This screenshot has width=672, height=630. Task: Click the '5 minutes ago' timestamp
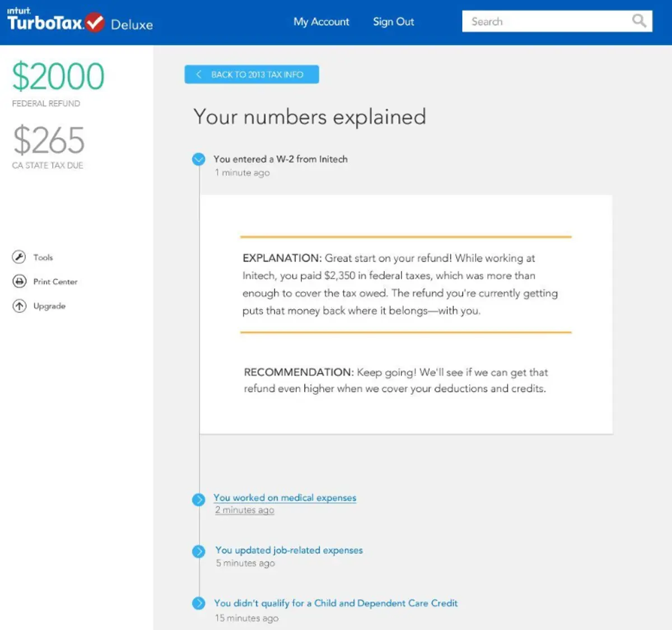(245, 563)
